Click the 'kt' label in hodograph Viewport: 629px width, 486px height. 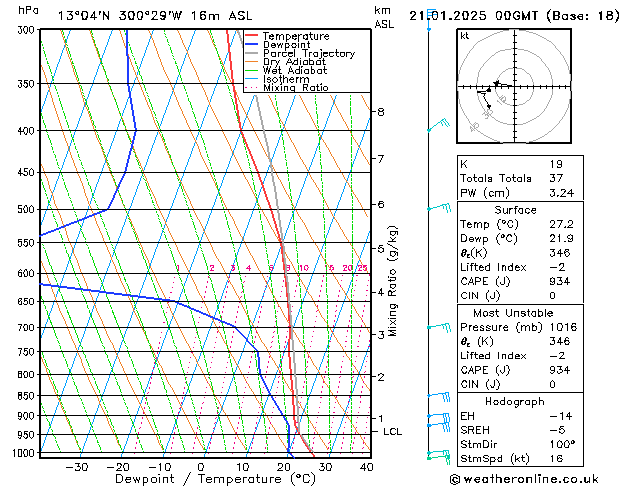tap(465, 36)
